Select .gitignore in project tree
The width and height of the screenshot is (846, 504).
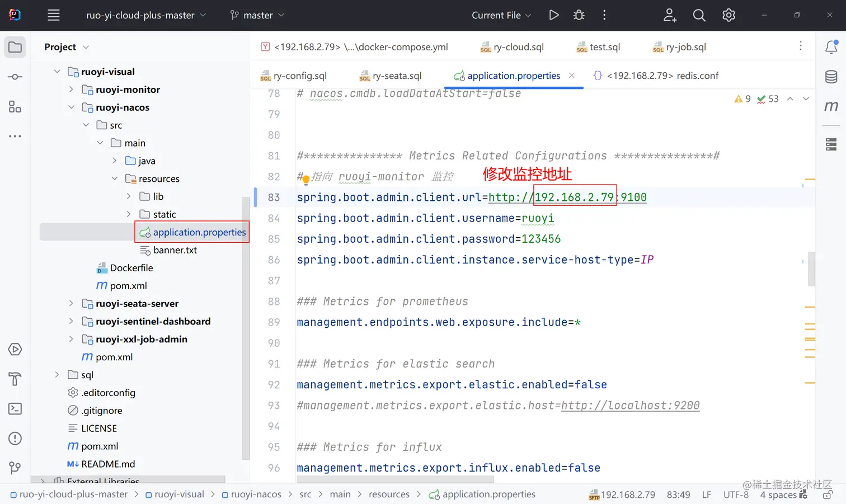pyautogui.click(x=95, y=411)
